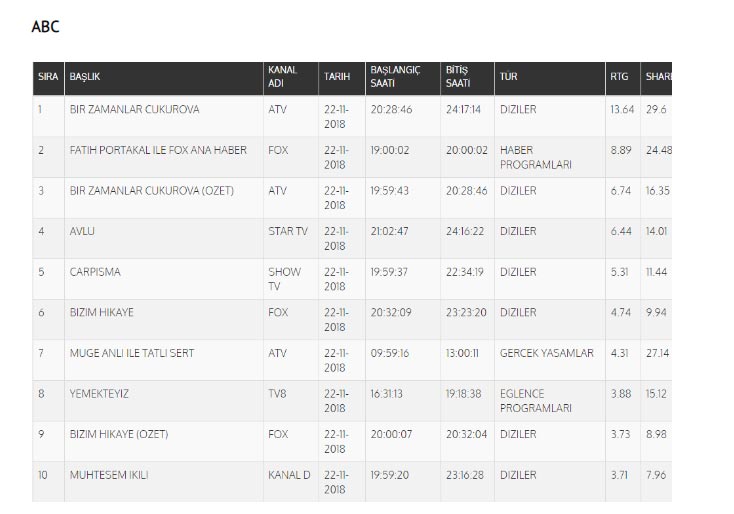Click the BITIS SAATI column header
Viewport: 734px width, 514px height.
pos(457,77)
